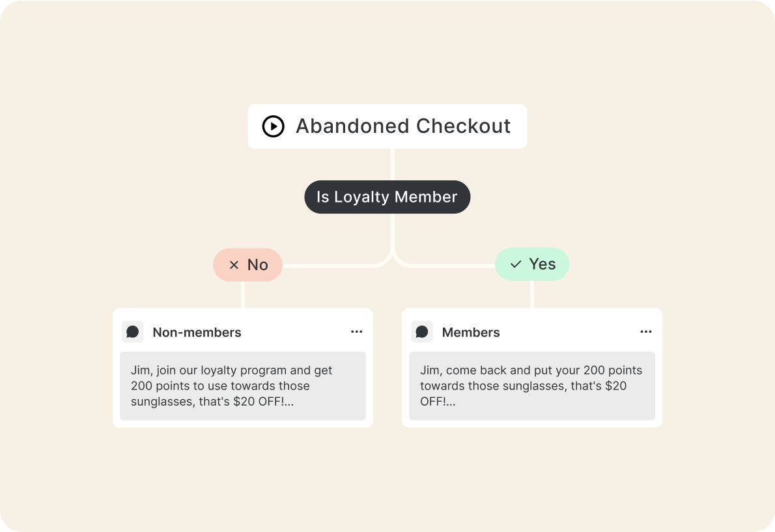The image size is (775, 532).
Task: Click the Non-members message bubble icon
Action: (132, 331)
